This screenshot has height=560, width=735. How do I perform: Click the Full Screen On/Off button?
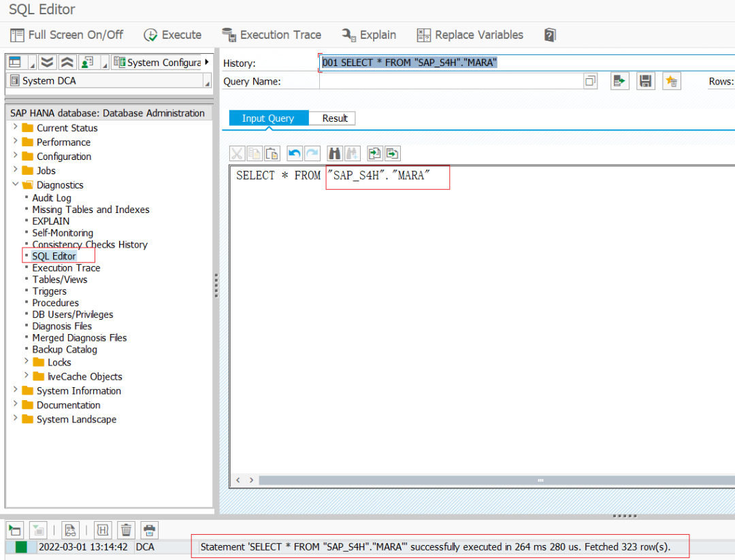[x=67, y=35]
